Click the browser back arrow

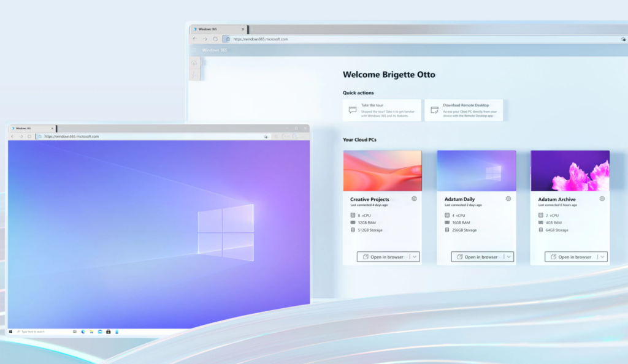click(13, 135)
